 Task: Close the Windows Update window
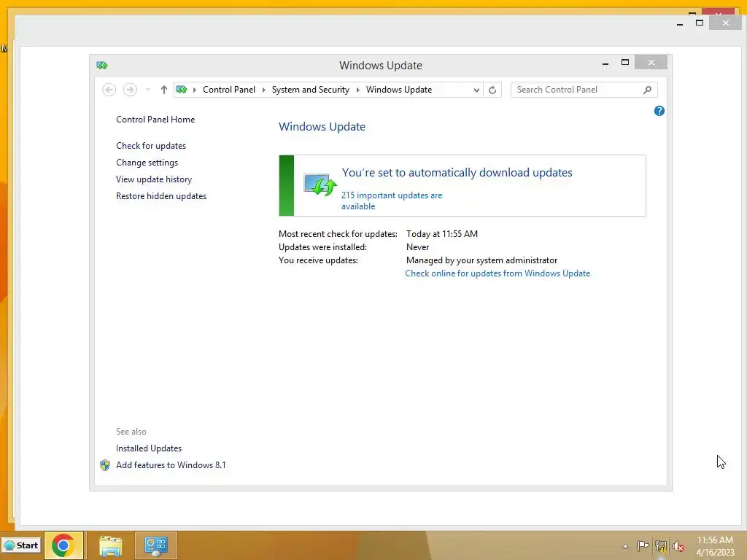pyautogui.click(x=651, y=63)
